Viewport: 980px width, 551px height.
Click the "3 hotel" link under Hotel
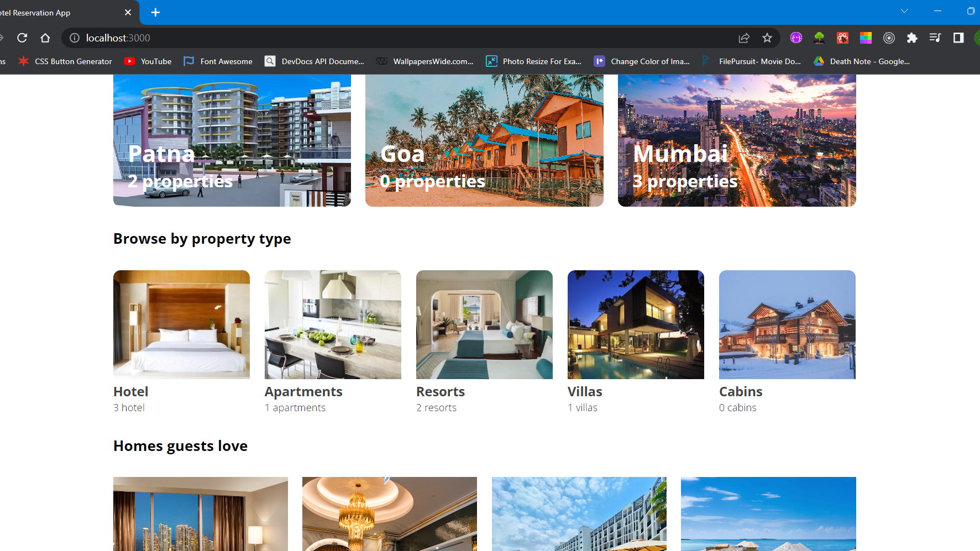(129, 407)
